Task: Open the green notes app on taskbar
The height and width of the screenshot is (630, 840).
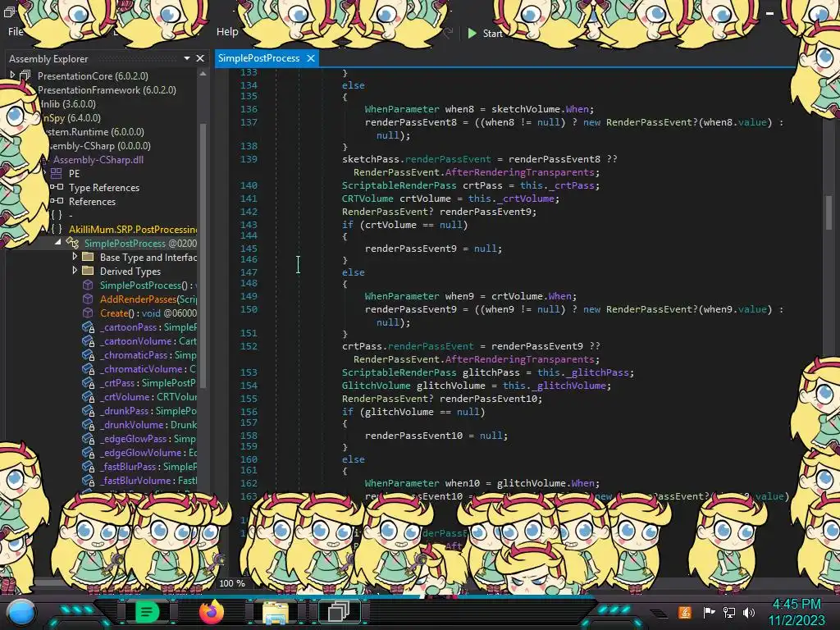Action: tap(148, 611)
